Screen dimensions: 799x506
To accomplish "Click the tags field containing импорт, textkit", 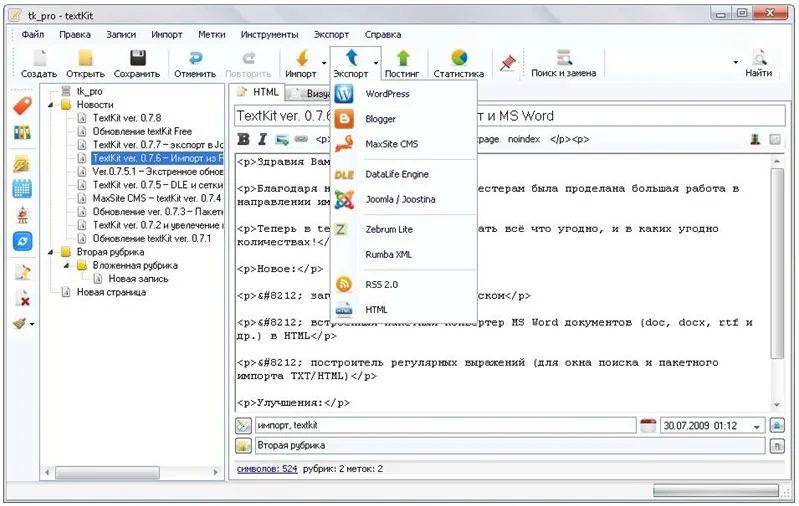I will tap(445, 426).
